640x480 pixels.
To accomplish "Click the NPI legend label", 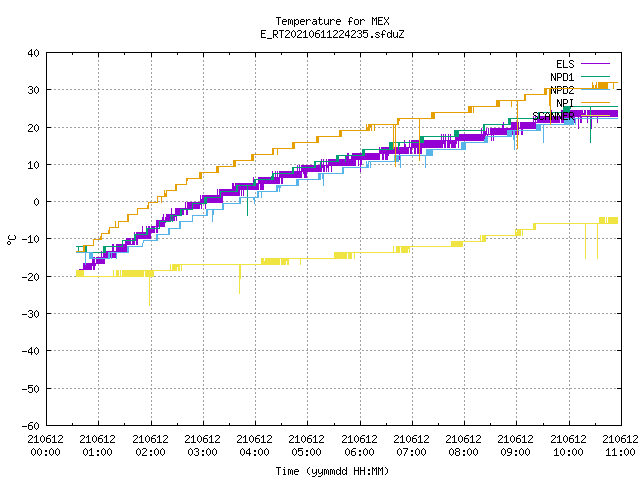I will point(565,103).
